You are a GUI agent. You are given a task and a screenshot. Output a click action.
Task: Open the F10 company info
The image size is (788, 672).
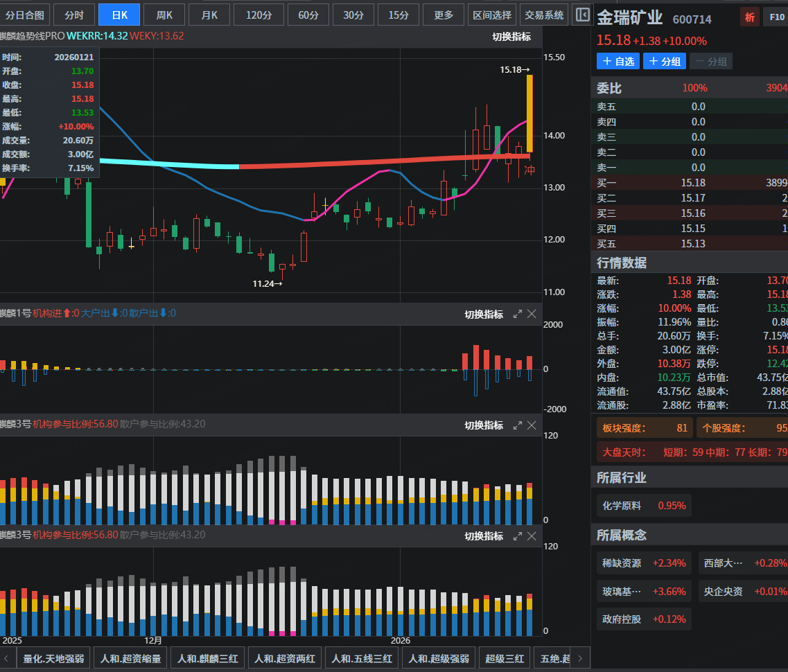[x=776, y=17]
